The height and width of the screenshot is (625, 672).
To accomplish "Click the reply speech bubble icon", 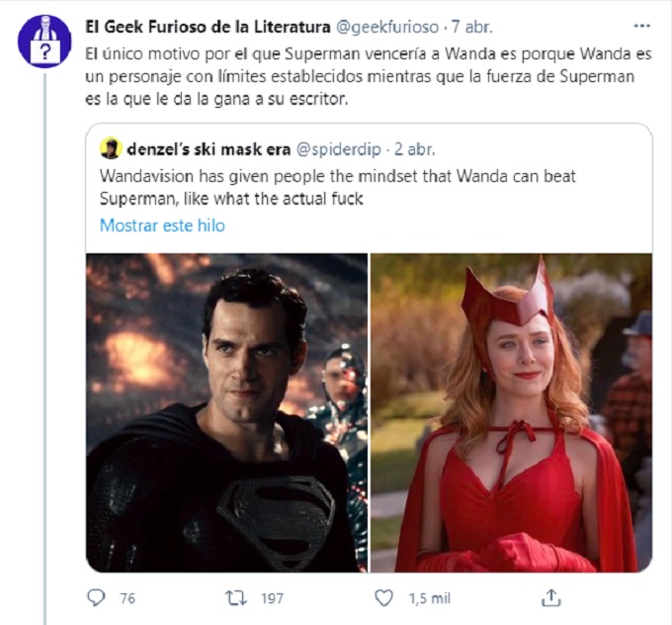I will (96, 597).
